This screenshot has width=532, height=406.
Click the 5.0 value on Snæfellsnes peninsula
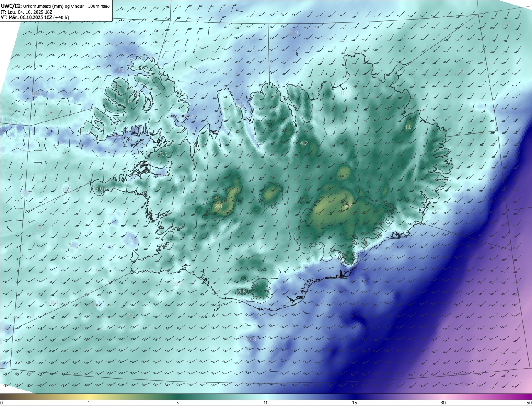click(99, 188)
